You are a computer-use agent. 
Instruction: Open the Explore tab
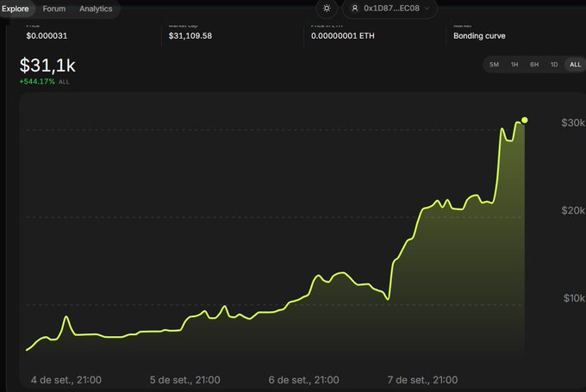[16, 9]
